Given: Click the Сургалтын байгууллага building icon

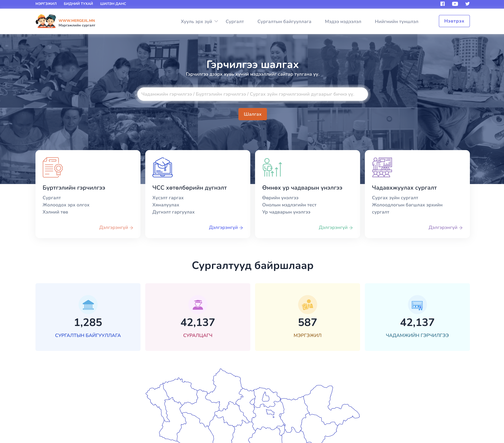Looking at the screenshot, I should pos(88,305).
